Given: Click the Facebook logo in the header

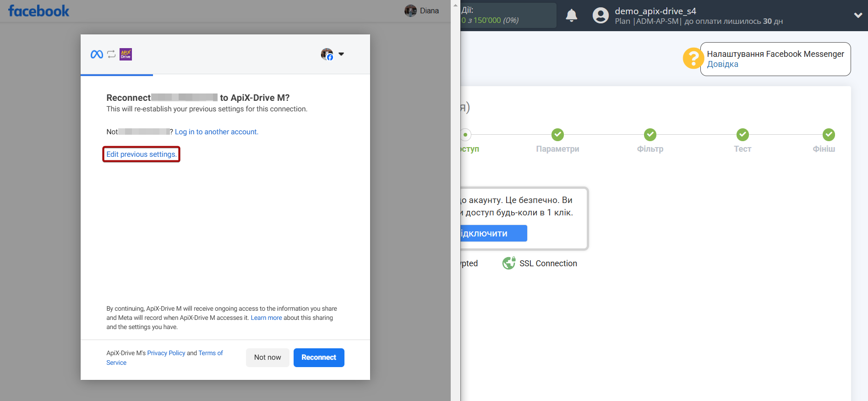Looking at the screenshot, I should (38, 11).
